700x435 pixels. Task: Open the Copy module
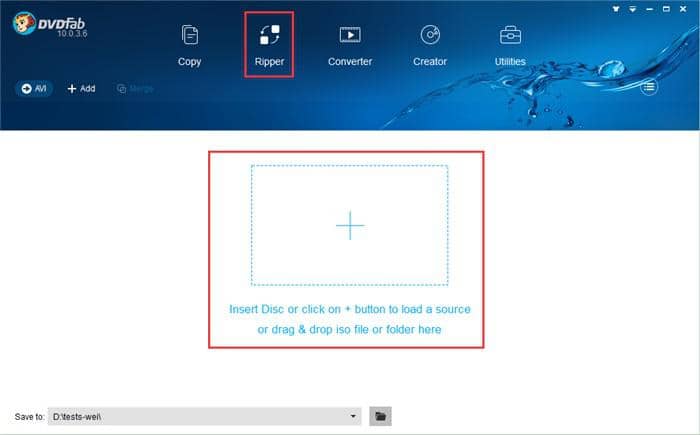coord(190,46)
